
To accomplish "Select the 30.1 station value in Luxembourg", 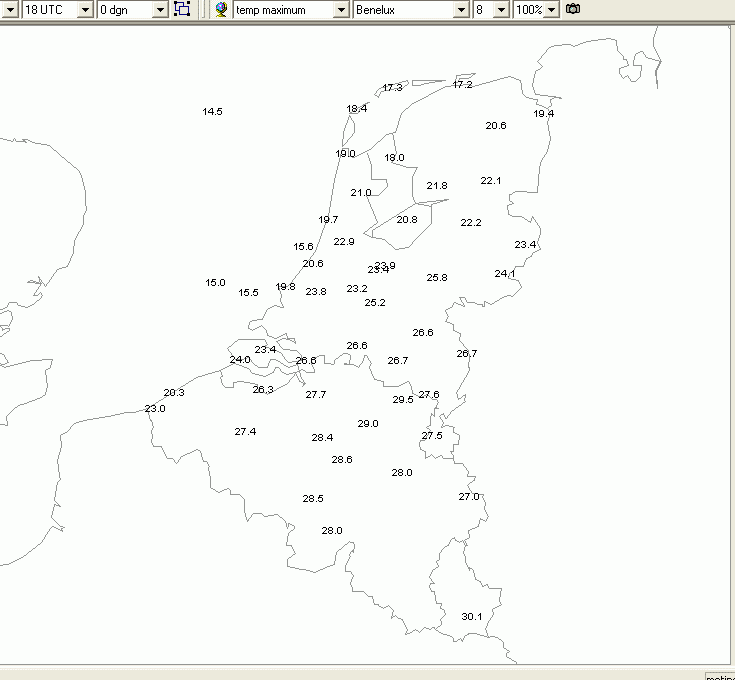I will (x=472, y=616).
